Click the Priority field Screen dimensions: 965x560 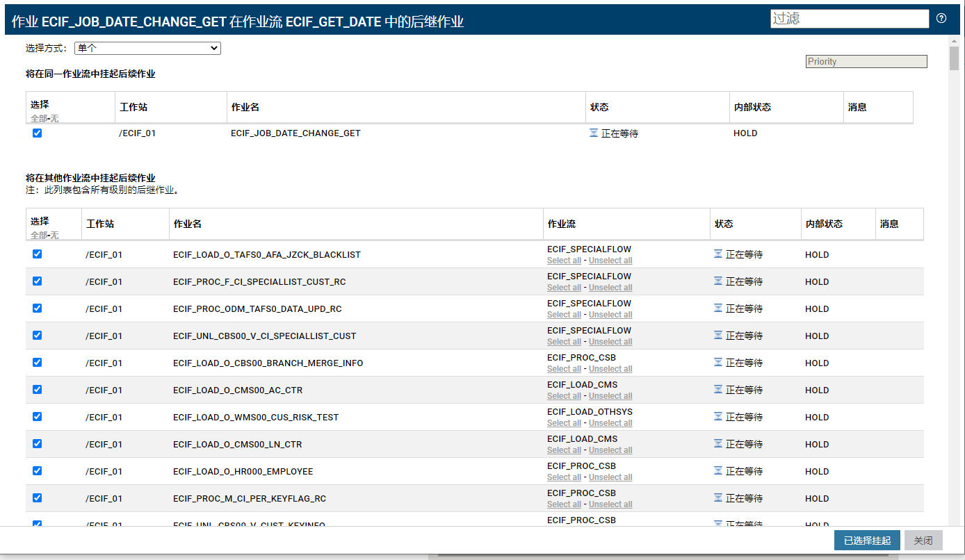[x=866, y=61]
